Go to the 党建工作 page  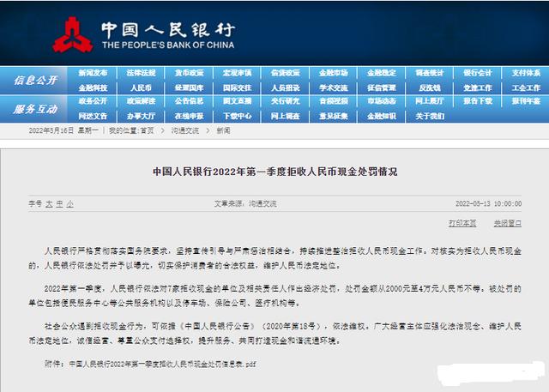[478, 87]
